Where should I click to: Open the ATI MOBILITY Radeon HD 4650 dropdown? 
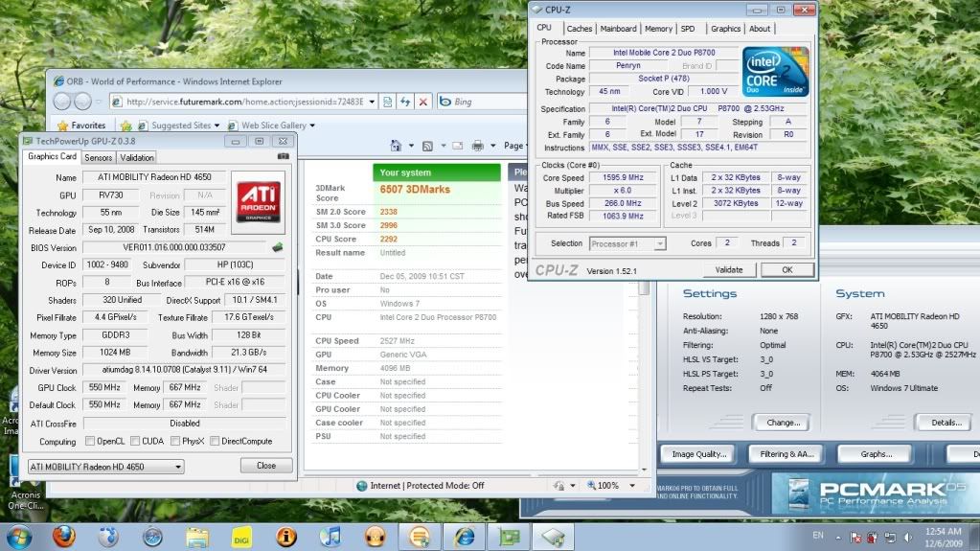point(105,467)
